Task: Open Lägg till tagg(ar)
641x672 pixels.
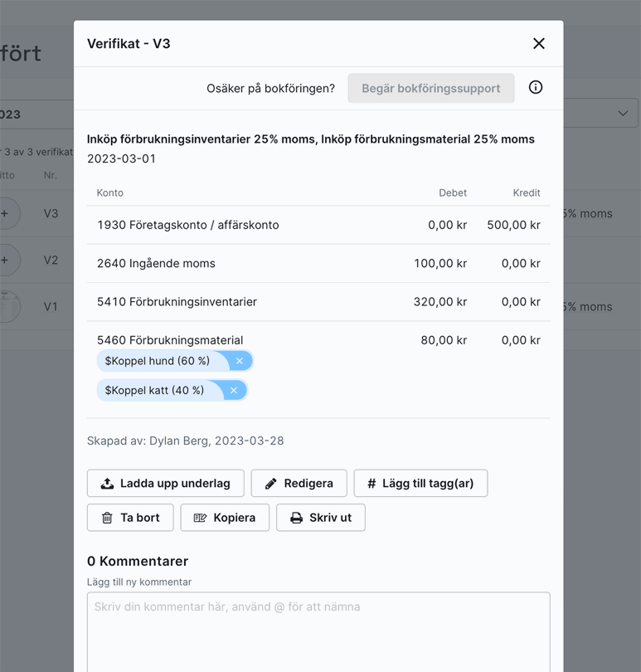Action: point(420,483)
